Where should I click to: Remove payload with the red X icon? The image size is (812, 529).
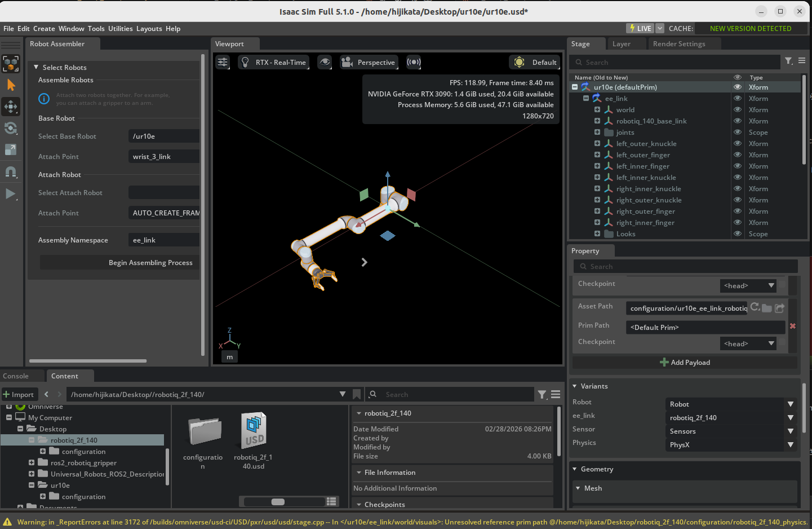tap(793, 326)
